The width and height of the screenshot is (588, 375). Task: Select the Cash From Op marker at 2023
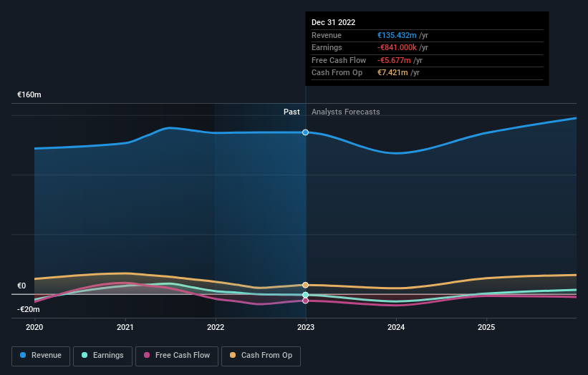(x=305, y=285)
